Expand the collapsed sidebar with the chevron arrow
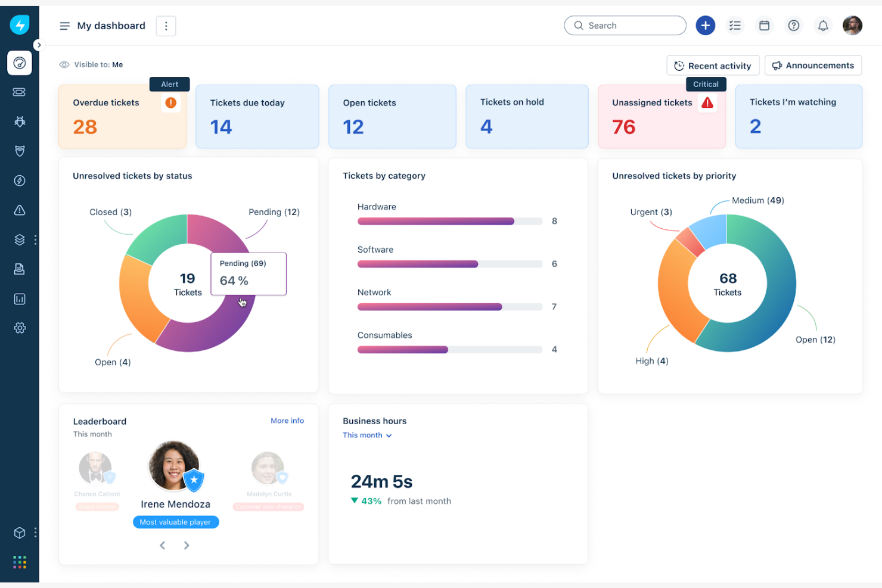Screen dimensions: 882x588 (x=39, y=45)
